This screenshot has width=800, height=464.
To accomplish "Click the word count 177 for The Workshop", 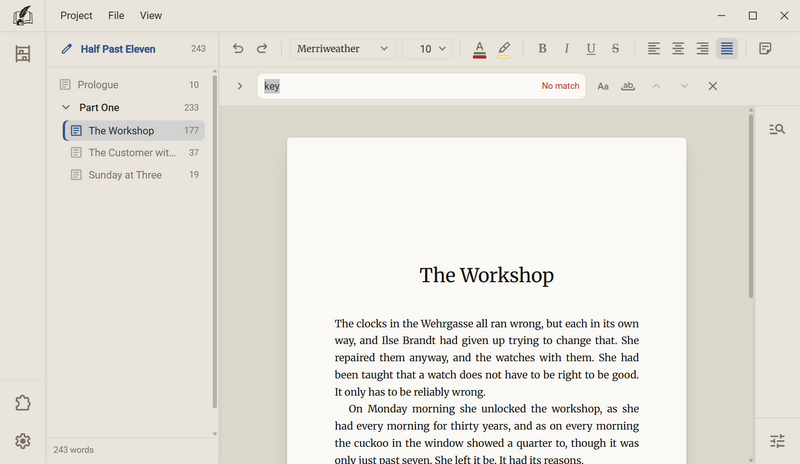I will point(191,131).
